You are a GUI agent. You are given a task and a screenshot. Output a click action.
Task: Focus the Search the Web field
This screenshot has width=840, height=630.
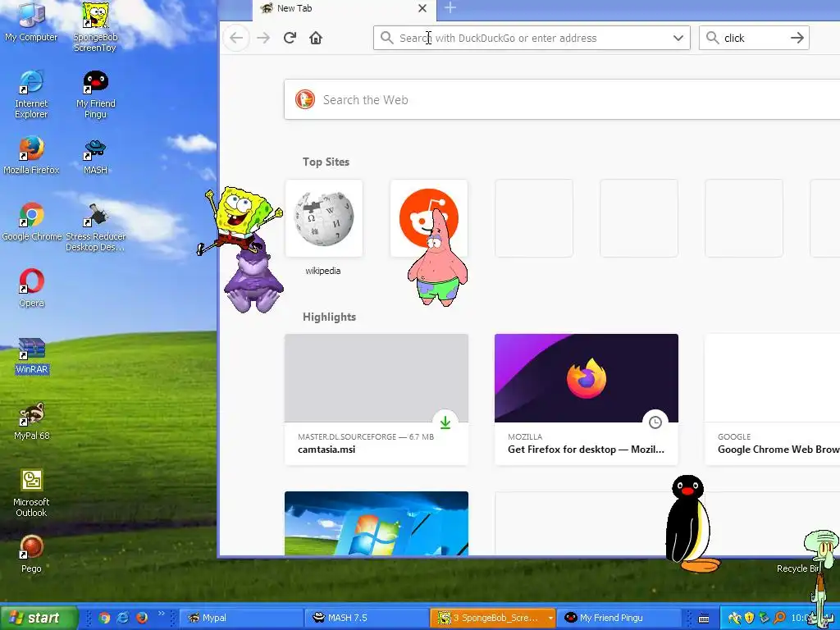563,99
